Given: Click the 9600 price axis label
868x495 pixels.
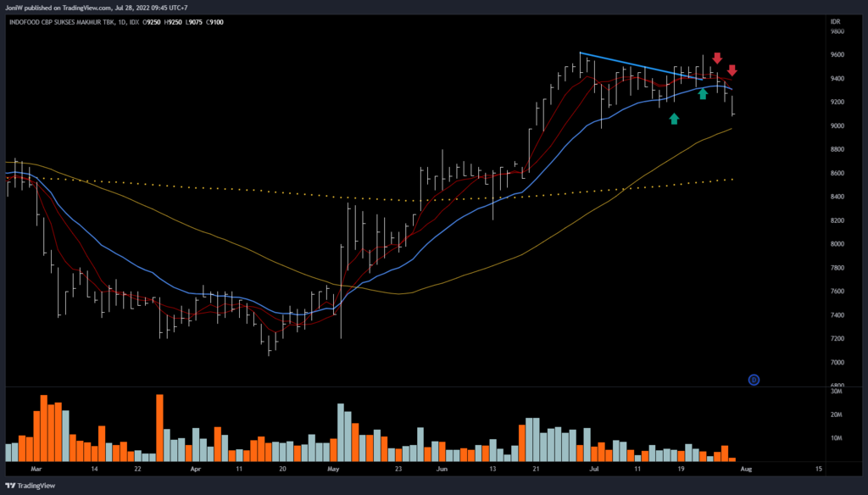Looking at the screenshot, I should (x=837, y=55).
